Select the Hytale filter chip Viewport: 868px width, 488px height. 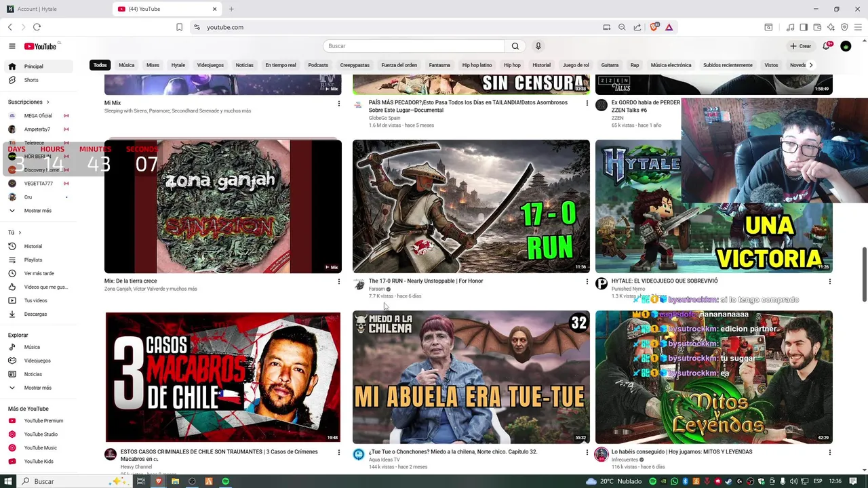point(178,65)
